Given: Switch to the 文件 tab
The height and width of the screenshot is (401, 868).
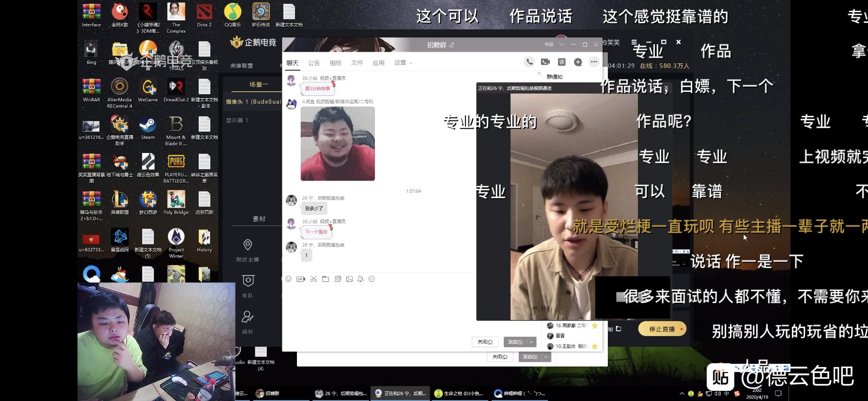Looking at the screenshot, I should [x=357, y=63].
